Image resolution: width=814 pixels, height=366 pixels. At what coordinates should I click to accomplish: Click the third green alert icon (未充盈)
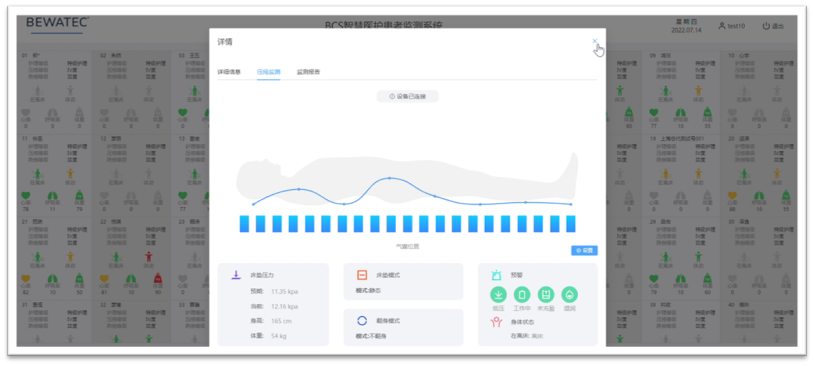[546, 295]
